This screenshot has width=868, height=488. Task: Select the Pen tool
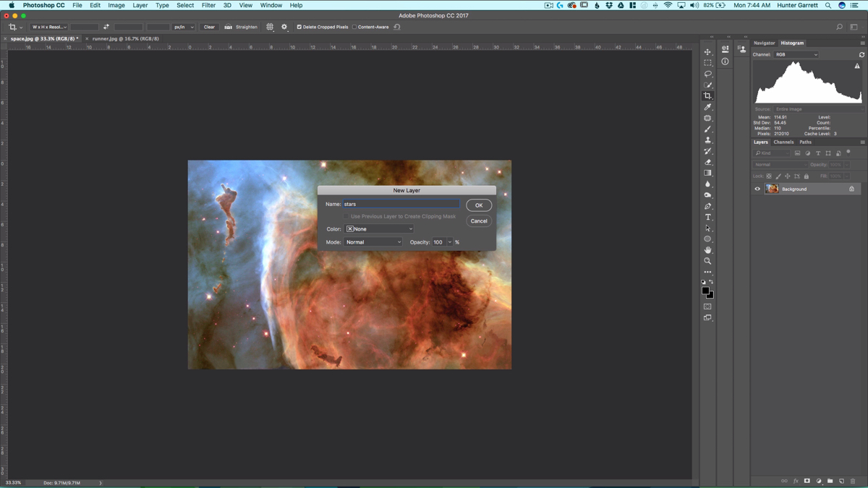707,206
